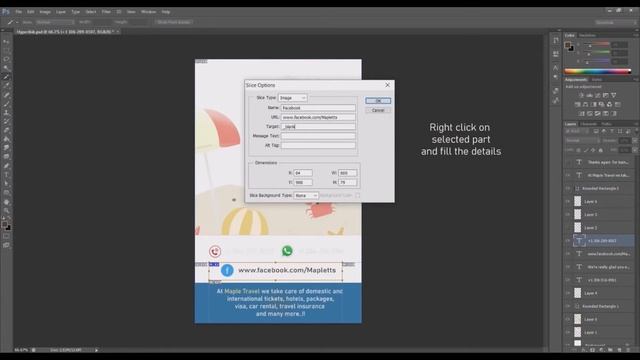
Task: Switch to the Styles tab
Action: 597,80
